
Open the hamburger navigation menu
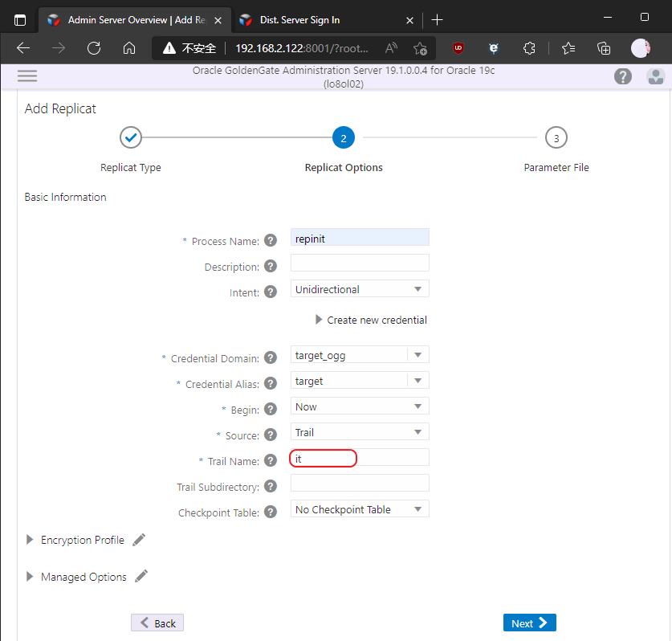27,76
